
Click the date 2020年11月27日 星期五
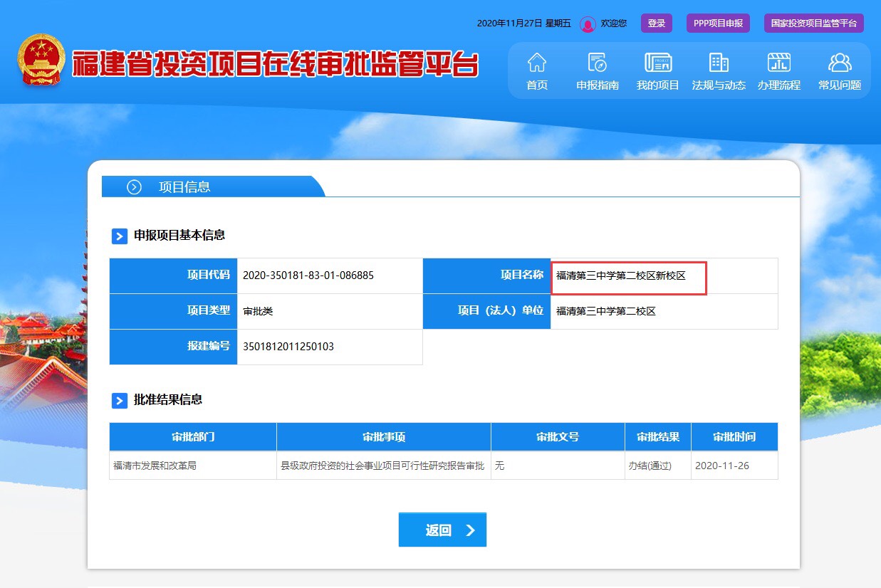524,23
